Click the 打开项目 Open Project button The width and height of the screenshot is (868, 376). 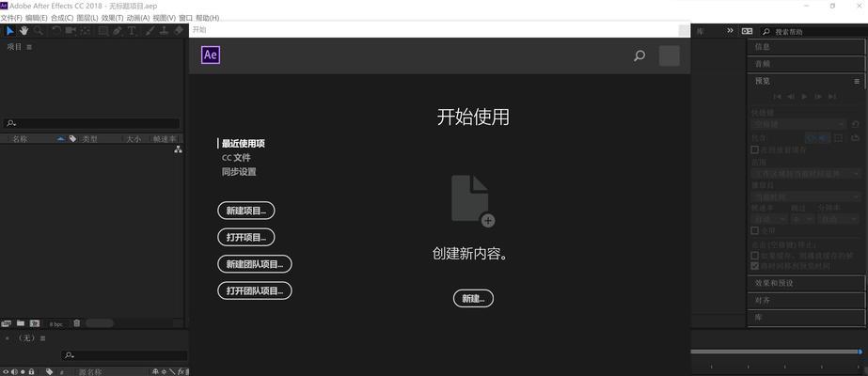(246, 237)
